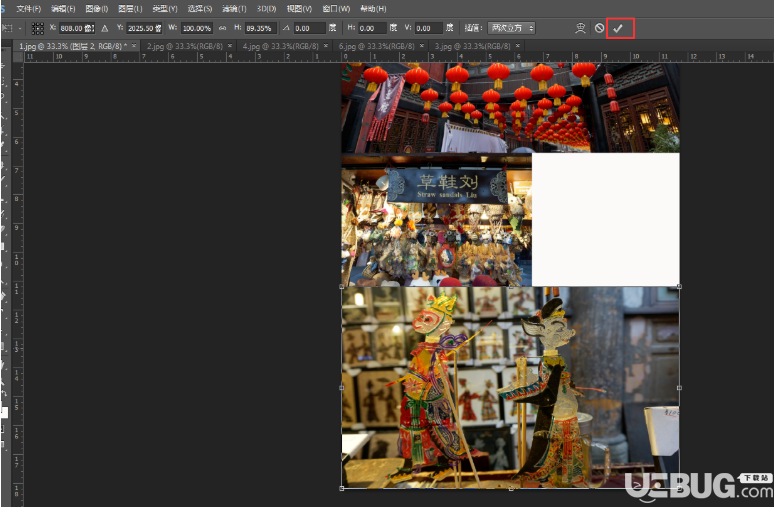The image size is (774, 507).
Task: Click the bottom-middle transform handle of puppet image
Action: 510,488
